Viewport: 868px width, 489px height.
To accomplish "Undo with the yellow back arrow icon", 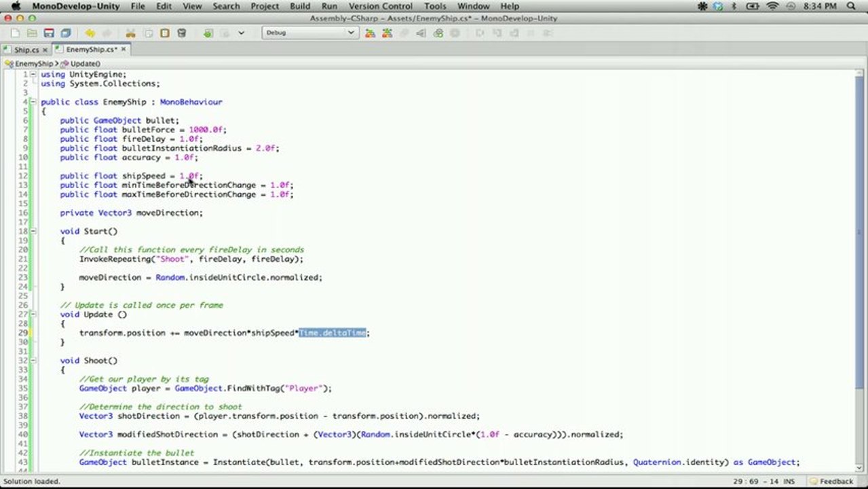I will [x=90, y=33].
